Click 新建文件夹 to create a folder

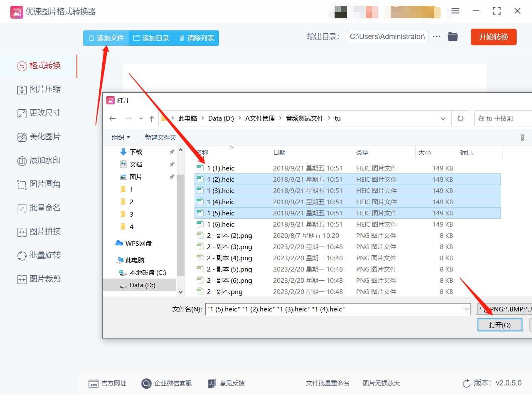coord(160,137)
